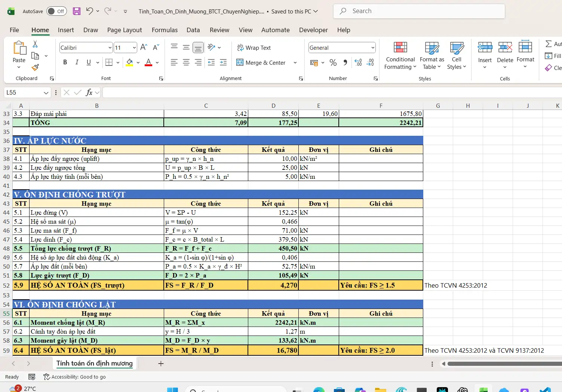
Task: Click the Percent Style icon
Action: [333, 63]
